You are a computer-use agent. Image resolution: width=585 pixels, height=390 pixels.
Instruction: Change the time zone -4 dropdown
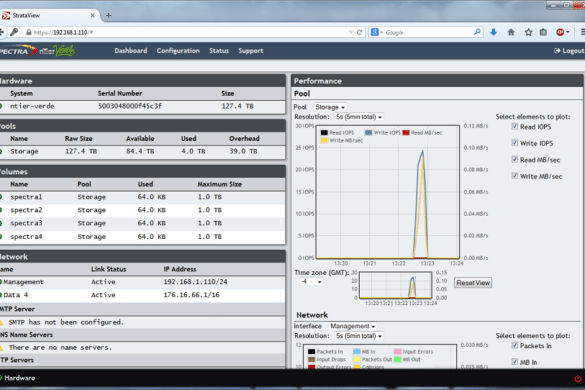pyautogui.click(x=311, y=282)
